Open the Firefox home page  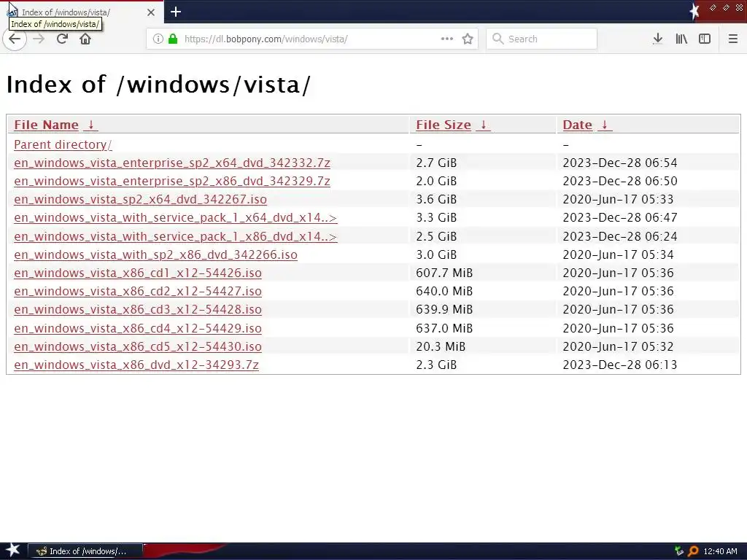85,39
